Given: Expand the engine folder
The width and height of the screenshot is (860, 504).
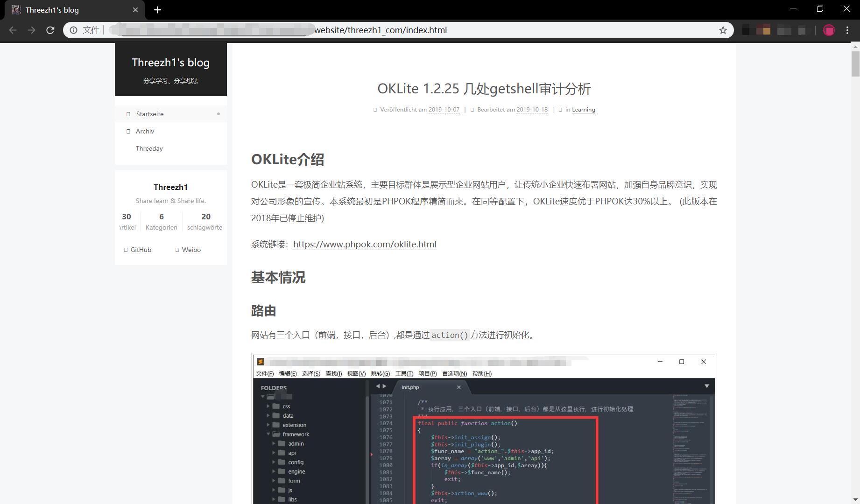Looking at the screenshot, I should (274, 472).
